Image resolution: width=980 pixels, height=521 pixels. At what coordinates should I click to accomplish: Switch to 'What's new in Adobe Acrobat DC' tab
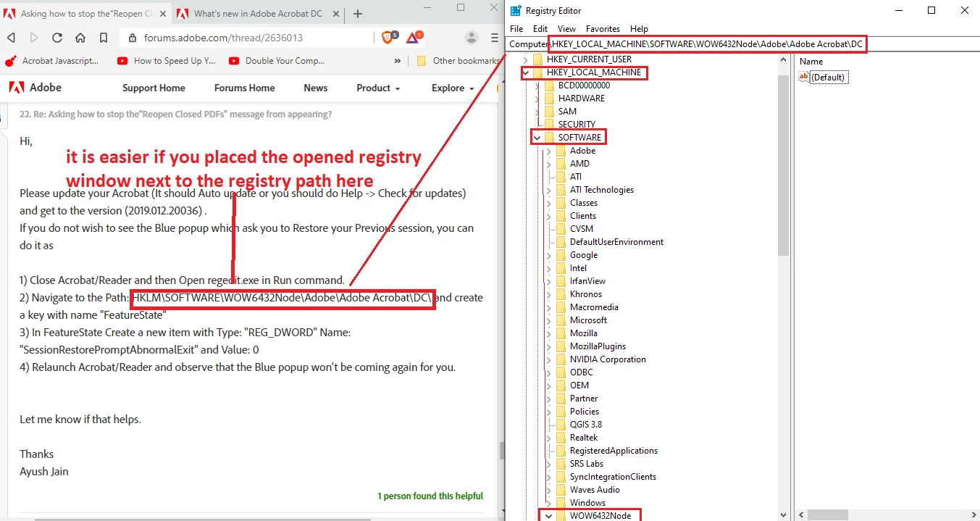pos(258,14)
